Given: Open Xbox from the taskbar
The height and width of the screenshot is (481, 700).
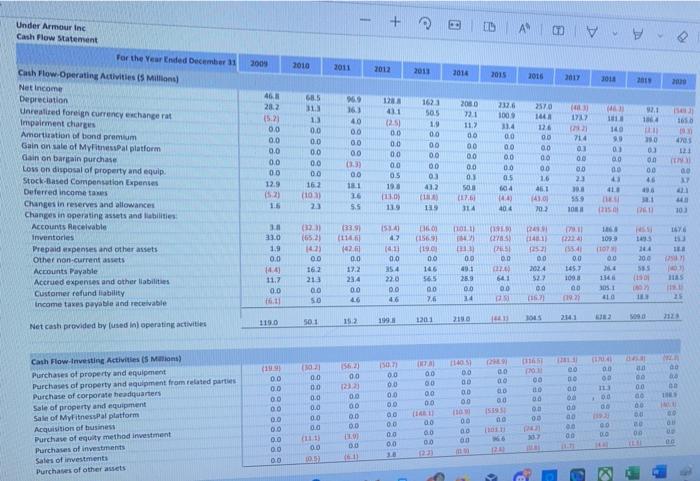Looking at the screenshot, I should point(604,473).
